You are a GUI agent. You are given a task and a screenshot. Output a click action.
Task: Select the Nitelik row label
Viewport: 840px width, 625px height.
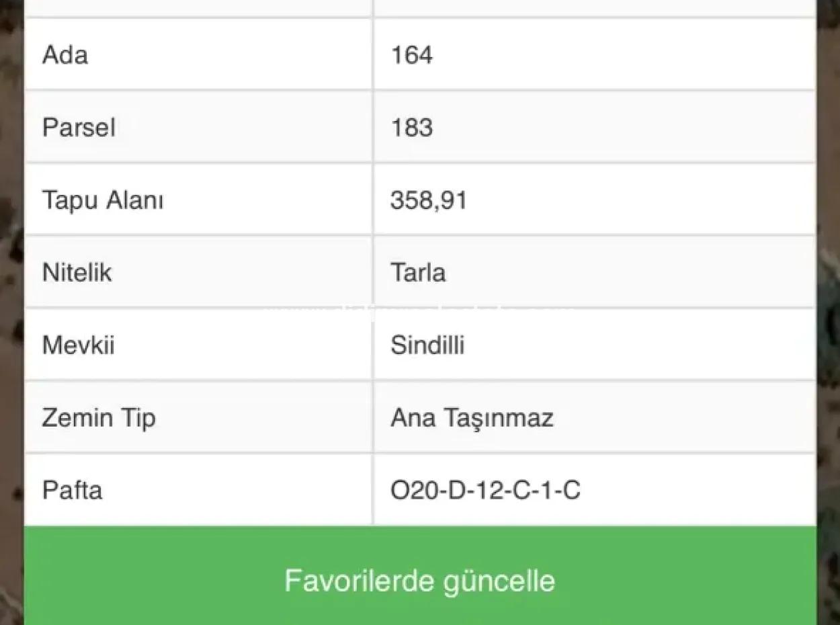(76, 272)
